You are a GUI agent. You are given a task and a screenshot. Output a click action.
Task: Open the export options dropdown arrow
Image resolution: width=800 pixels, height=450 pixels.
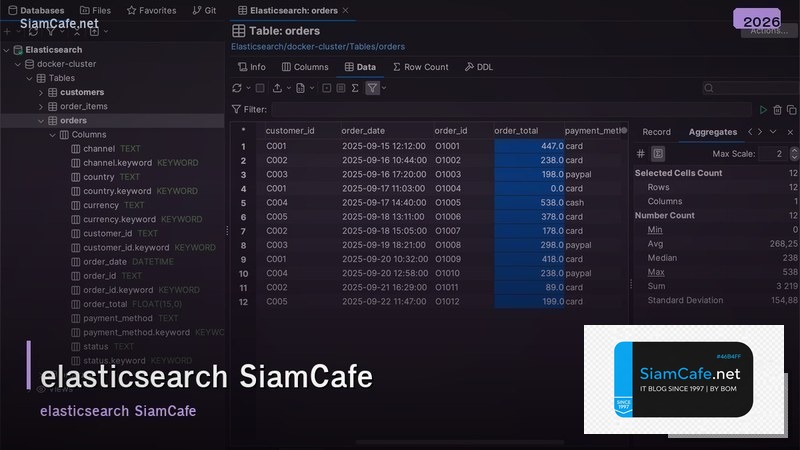[x=288, y=88]
